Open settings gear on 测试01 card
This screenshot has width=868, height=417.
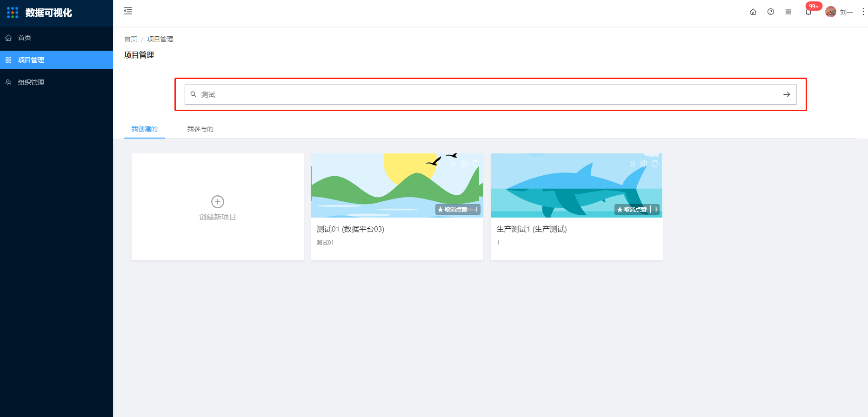464,164
